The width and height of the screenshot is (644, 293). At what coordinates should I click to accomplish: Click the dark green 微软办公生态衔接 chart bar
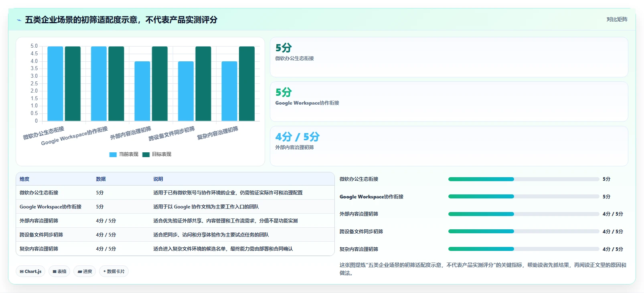coord(73,83)
